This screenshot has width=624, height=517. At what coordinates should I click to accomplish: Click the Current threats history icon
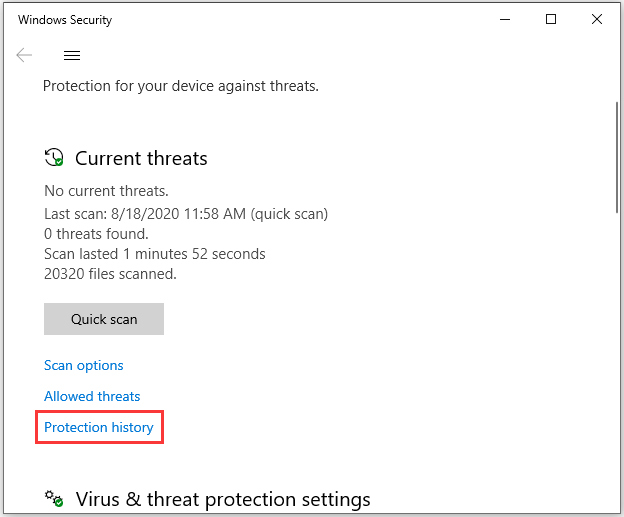tap(54, 158)
